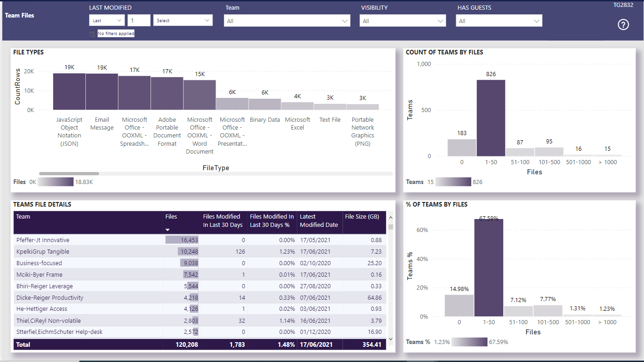Select the Binary Data bar in File Types

click(265, 104)
